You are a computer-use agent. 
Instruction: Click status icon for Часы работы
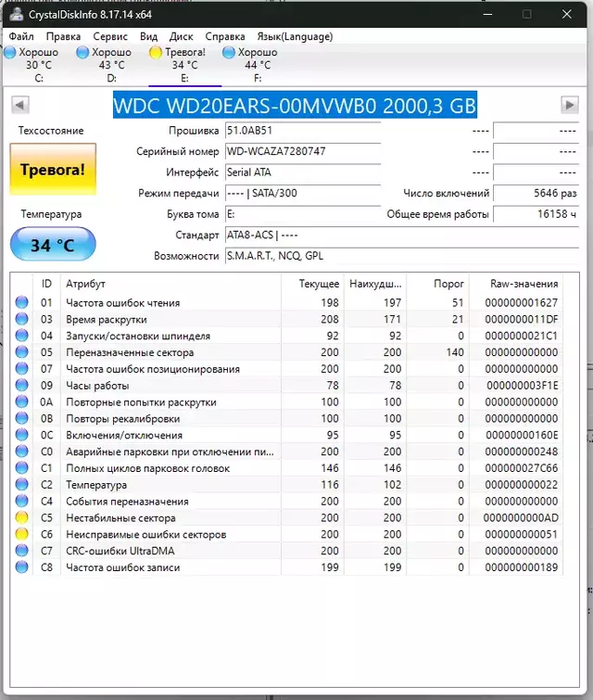point(22,385)
